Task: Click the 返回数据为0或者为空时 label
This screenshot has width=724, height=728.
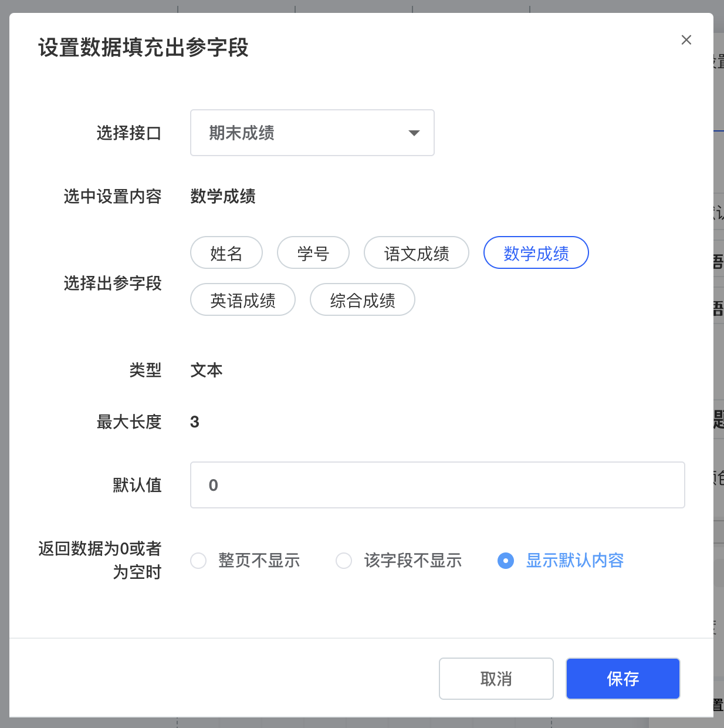Action: coord(100,560)
